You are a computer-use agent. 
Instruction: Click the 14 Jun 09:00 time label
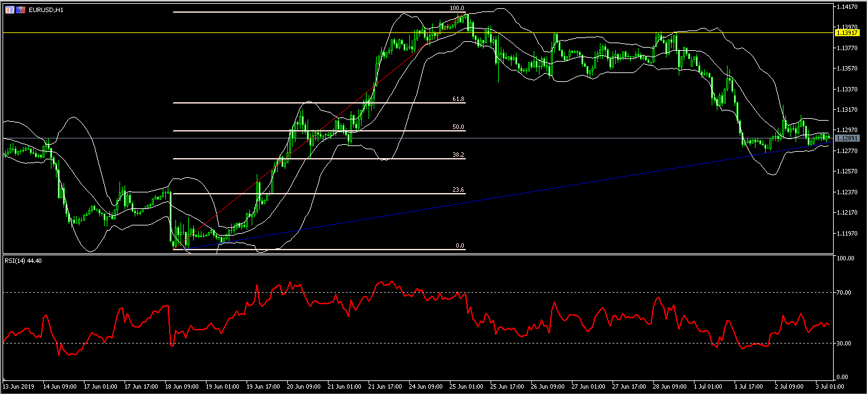point(60,386)
